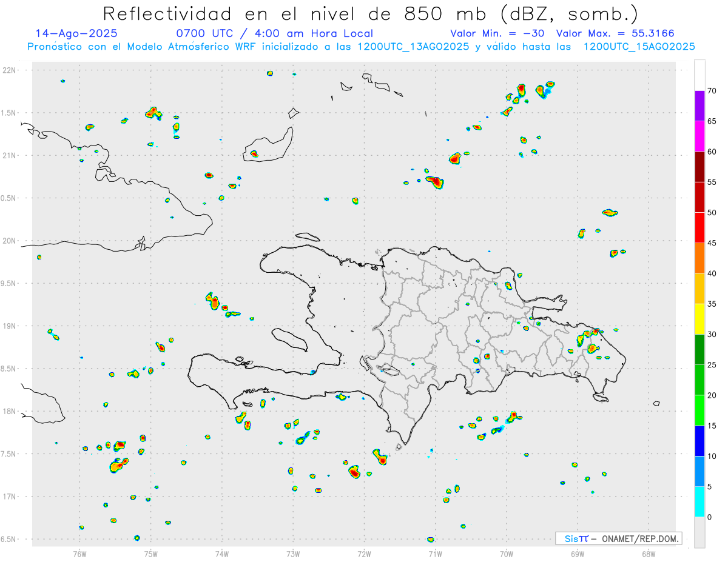Click the colorbar label '70'

(x=712, y=91)
